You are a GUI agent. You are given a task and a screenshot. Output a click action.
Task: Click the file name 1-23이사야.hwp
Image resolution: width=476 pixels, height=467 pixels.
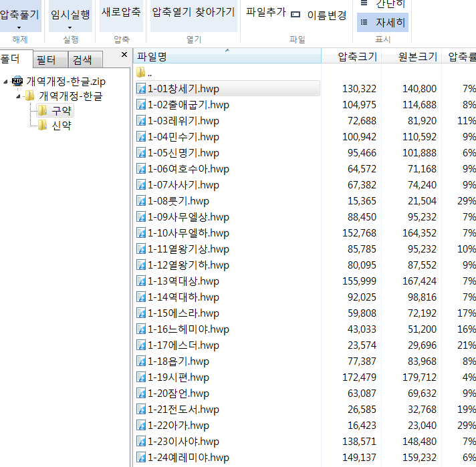(183, 442)
